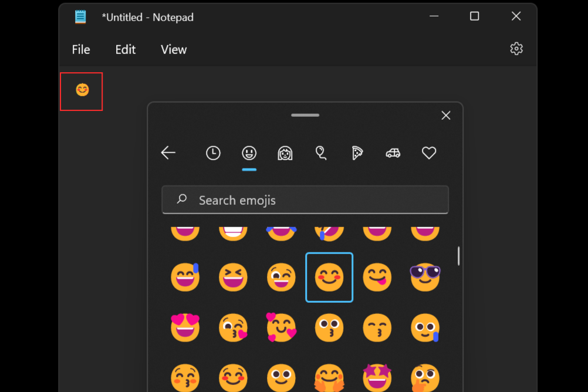Viewport: 588px width, 392px height.
Task: Insert the face savoring food emoji
Action: (377, 277)
